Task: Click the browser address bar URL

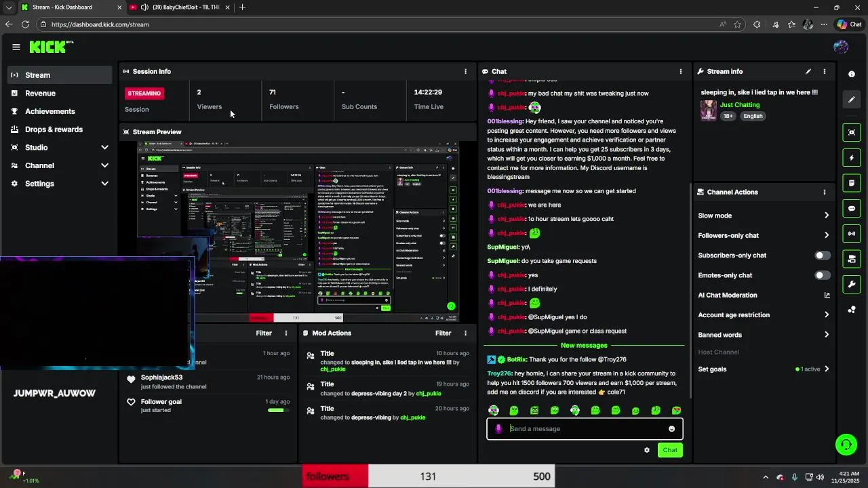Action: point(100,24)
